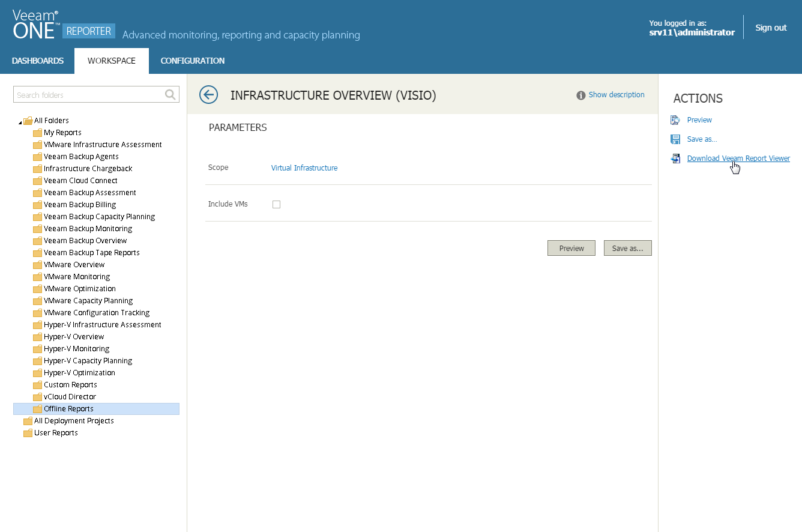Viewport: 802px width, 532px height.
Task: Click the All Deployment Projects folder icon
Action: coord(28,421)
